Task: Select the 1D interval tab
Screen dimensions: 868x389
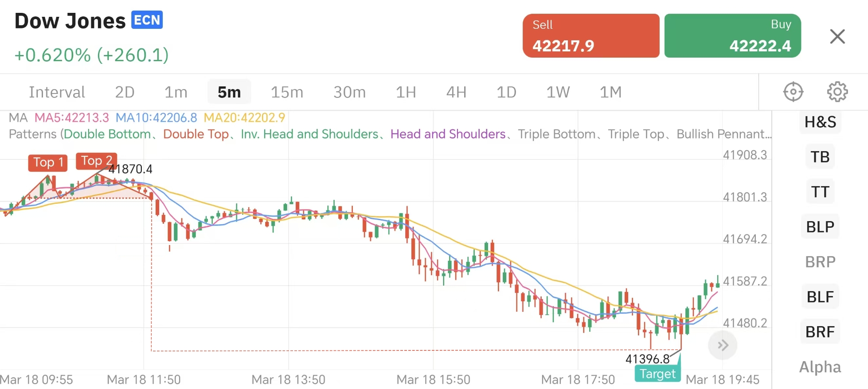Action: (506, 92)
